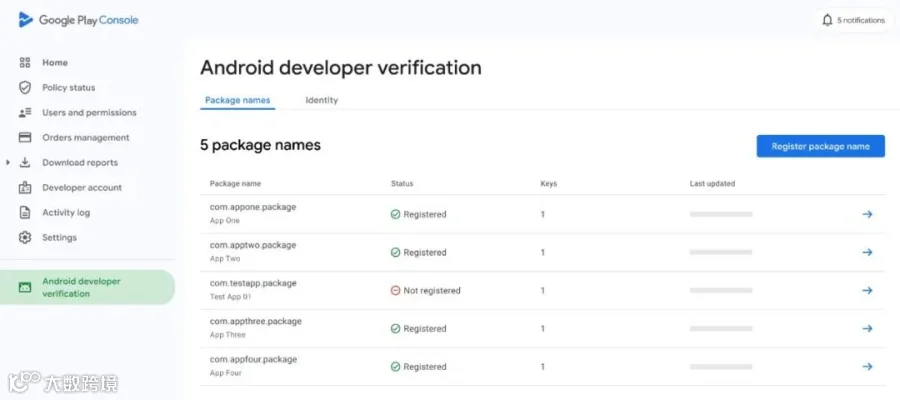The height and width of the screenshot is (400, 900).
Task: Open details arrow for com.testapp.package
Action: pyautogui.click(x=867, y=290)
